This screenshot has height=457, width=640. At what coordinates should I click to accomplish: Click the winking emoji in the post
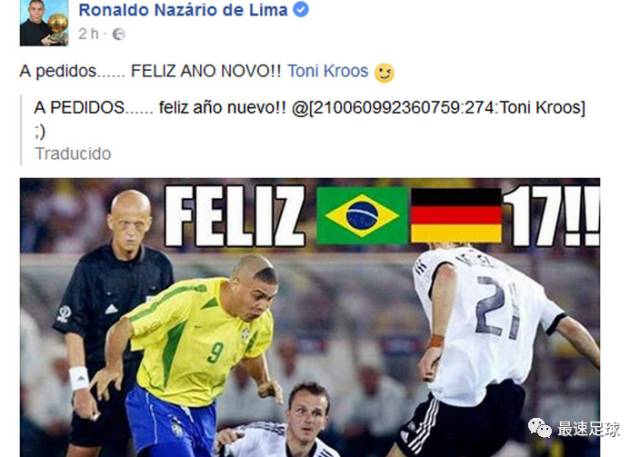coord(384,73)
